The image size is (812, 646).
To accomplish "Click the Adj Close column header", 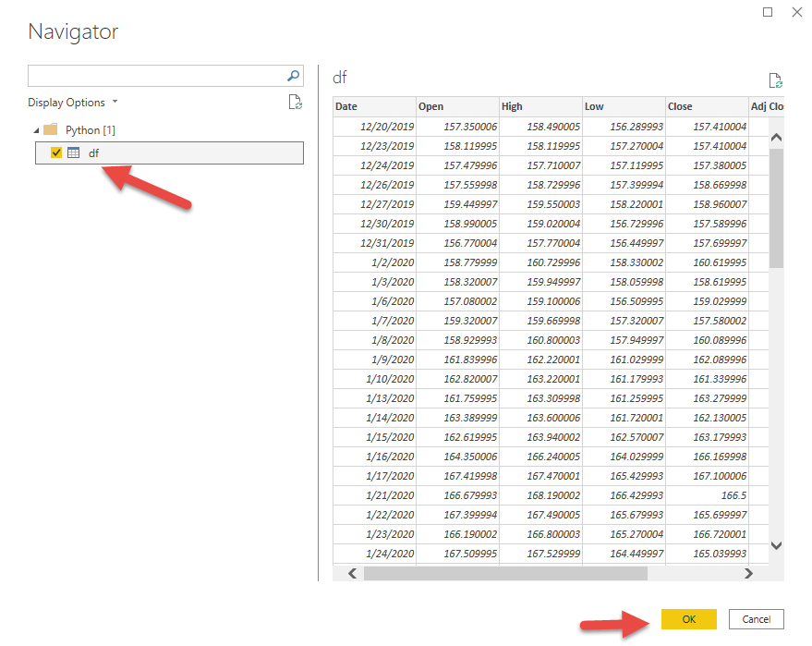I will click(x=767, y=106).
